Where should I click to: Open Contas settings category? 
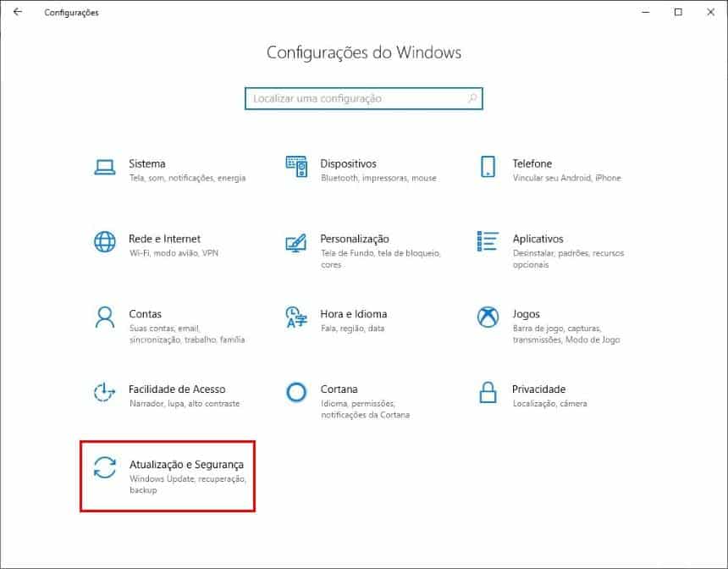170,326
